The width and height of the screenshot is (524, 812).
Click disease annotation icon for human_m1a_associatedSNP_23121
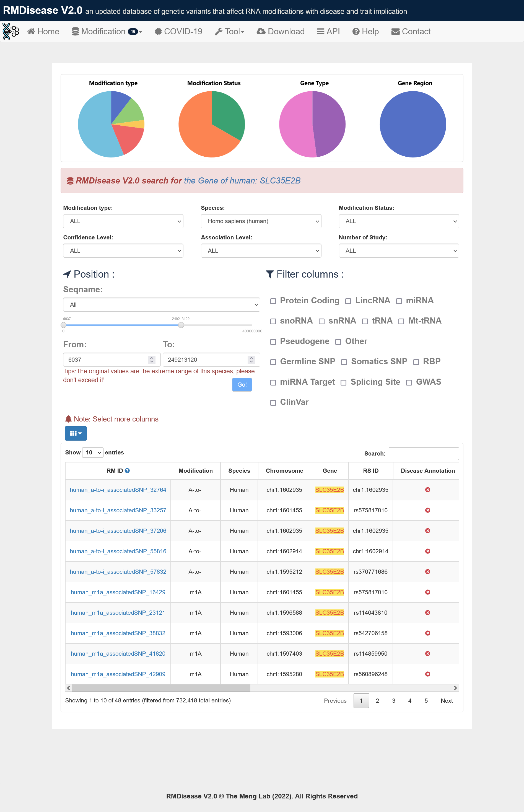[x=428, y=612]
